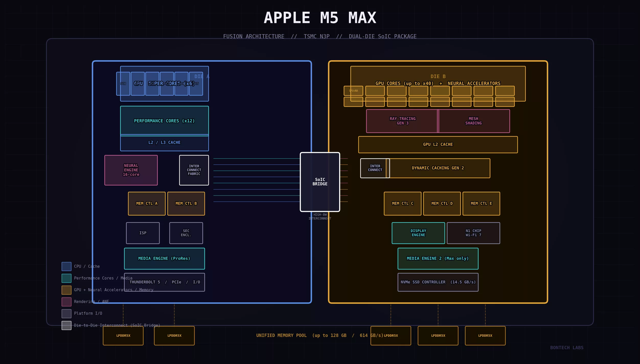Open the DISPLAY ENGINE block on Die B
Screen dimensions: 640x364
(x=418, y=233)
